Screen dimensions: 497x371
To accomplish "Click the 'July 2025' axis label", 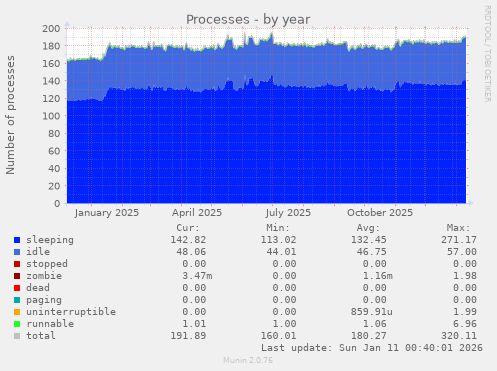I will 288,213.
